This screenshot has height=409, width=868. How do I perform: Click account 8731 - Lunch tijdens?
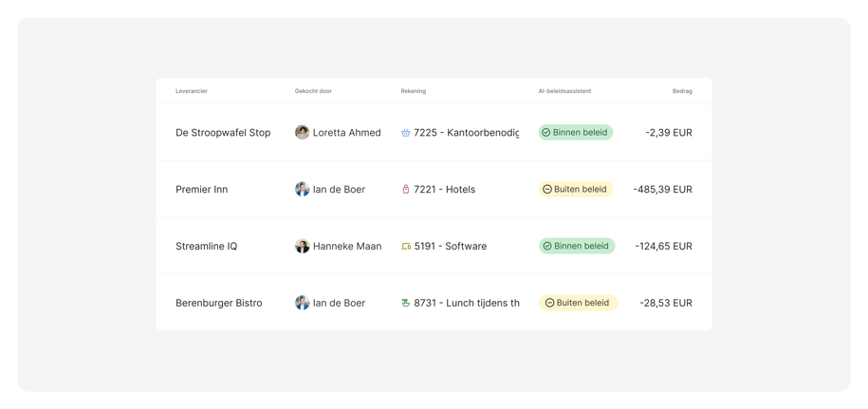tap(467, 303)
